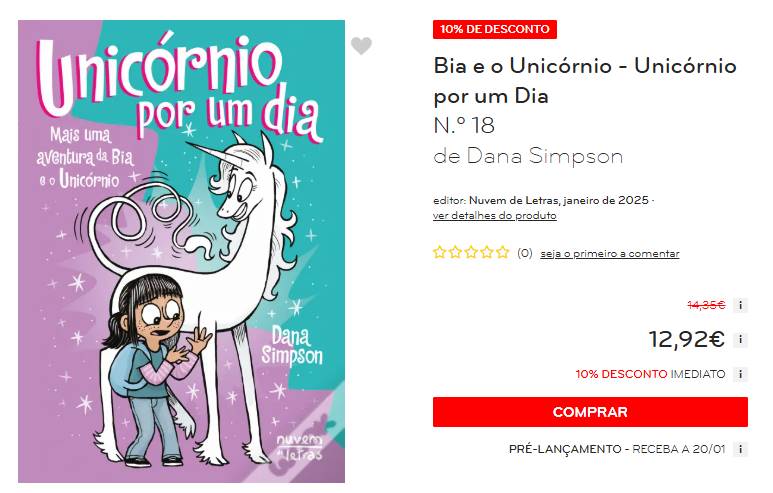773x493 pixels.
Task: Add book to wishlist with heart icon
Action: [361, 46]
